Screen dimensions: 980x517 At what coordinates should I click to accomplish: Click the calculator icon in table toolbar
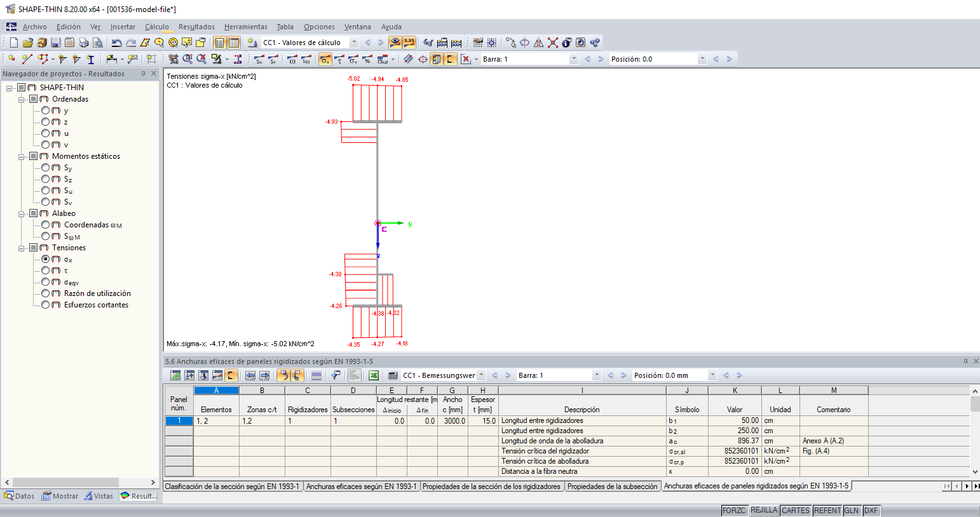pos(393,375)
